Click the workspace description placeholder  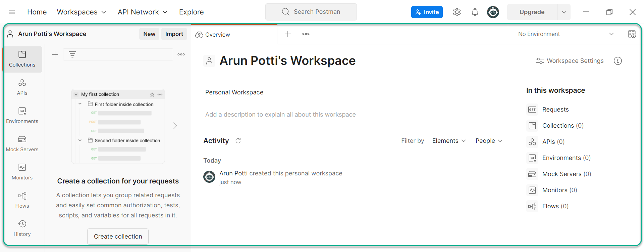pyautogui.click(x=280, y=115)
